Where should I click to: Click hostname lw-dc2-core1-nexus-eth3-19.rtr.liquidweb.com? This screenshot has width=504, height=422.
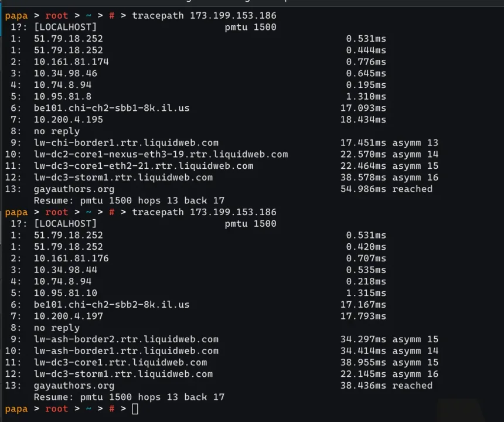pyautogui.click(x=161, y=155)
